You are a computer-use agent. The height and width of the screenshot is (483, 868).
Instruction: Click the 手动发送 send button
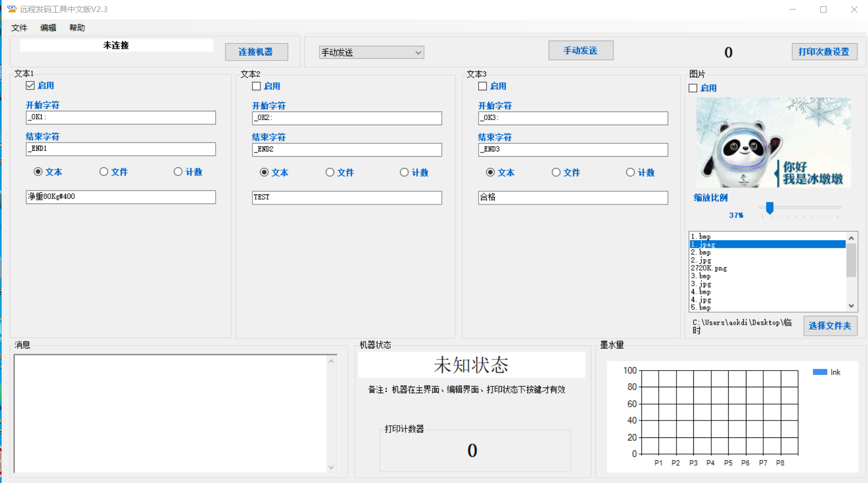pos(581,50)
